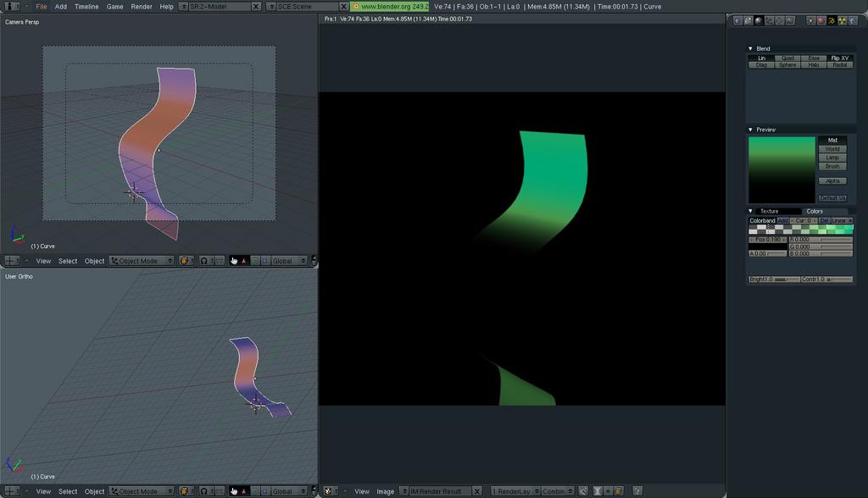Switch to the Colors tab
This screenshot has height=498, width=868.
tap(815, 212)
